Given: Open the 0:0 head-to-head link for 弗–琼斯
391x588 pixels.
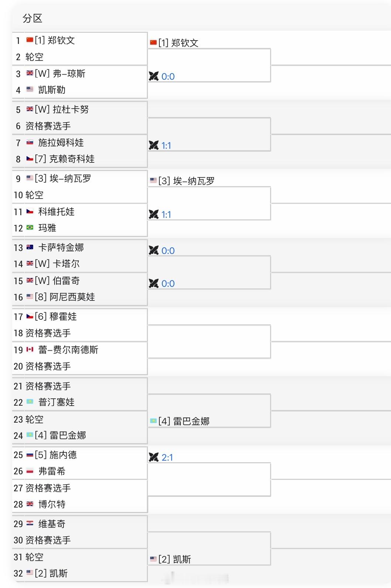Looking at the screenshot, I should point(168,76).
